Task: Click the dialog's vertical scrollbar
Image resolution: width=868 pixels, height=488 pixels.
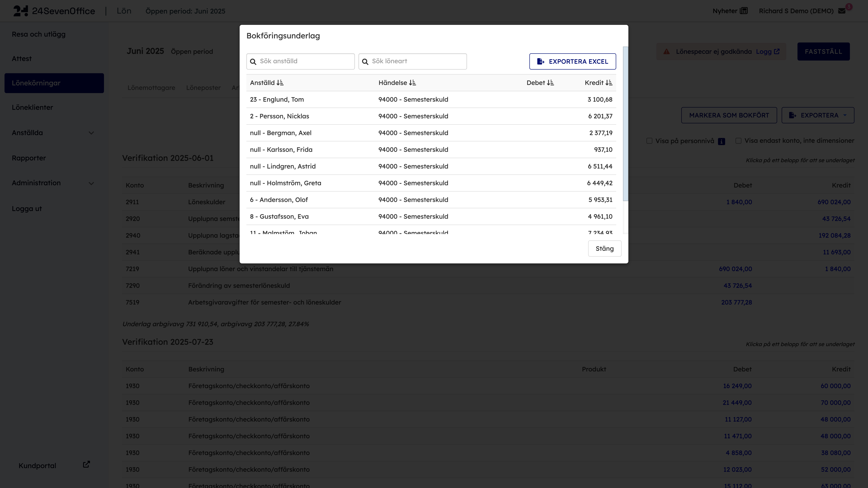Action: (x=626, y=124)
